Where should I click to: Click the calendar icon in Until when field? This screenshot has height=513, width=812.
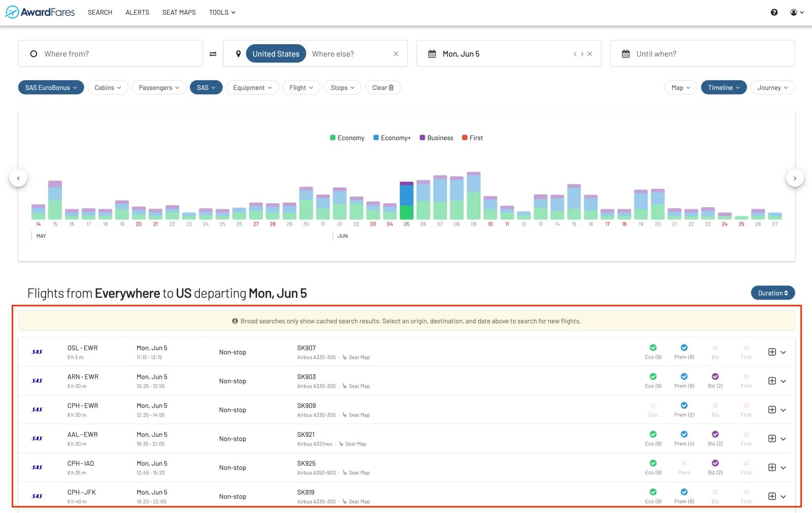(626, 54)
